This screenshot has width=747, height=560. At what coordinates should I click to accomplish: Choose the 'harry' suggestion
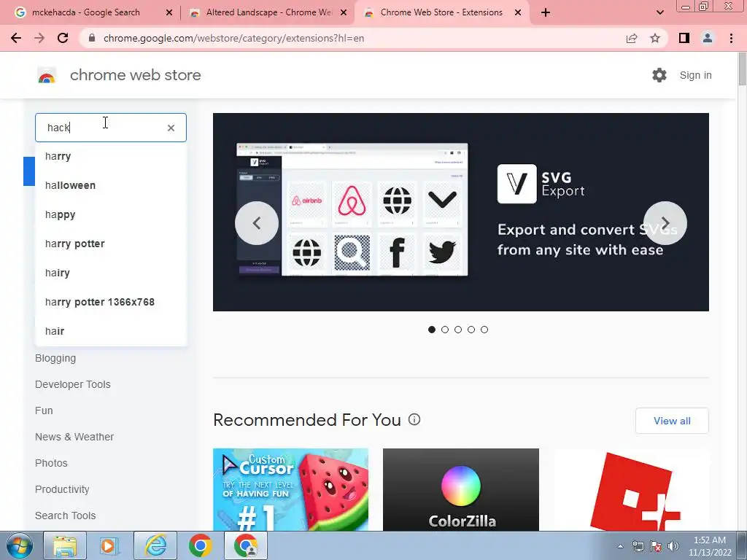click(x=111, y=156)
